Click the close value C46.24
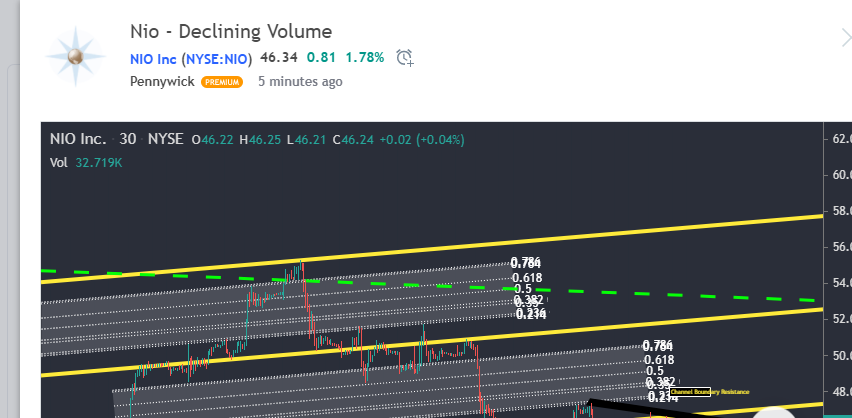 (x=353, y=140)
